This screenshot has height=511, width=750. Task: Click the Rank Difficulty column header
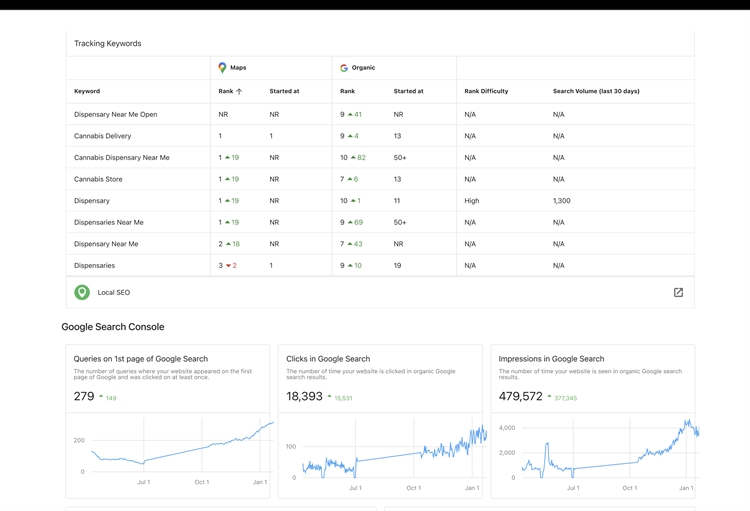click(x=486, y=91)
